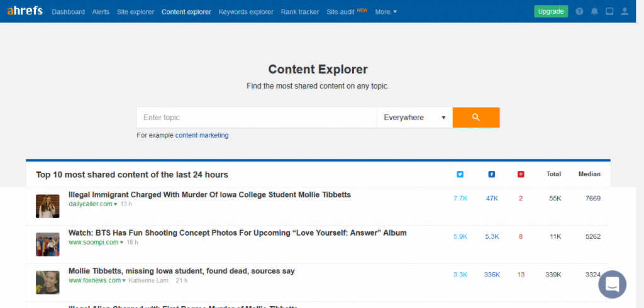This screenshot has width=644, height=308.
Task: Select Content explorer in navigation
Action: [x=186, y=12]
